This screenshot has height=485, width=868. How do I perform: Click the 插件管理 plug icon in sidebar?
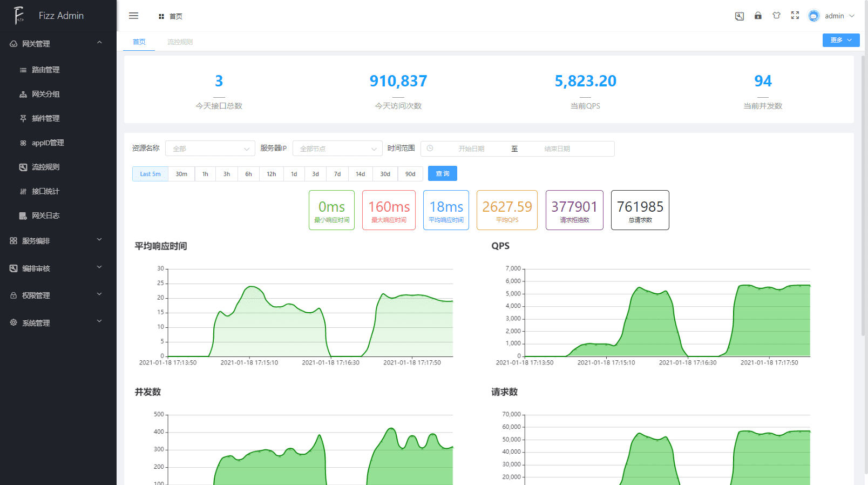point(23,119)
